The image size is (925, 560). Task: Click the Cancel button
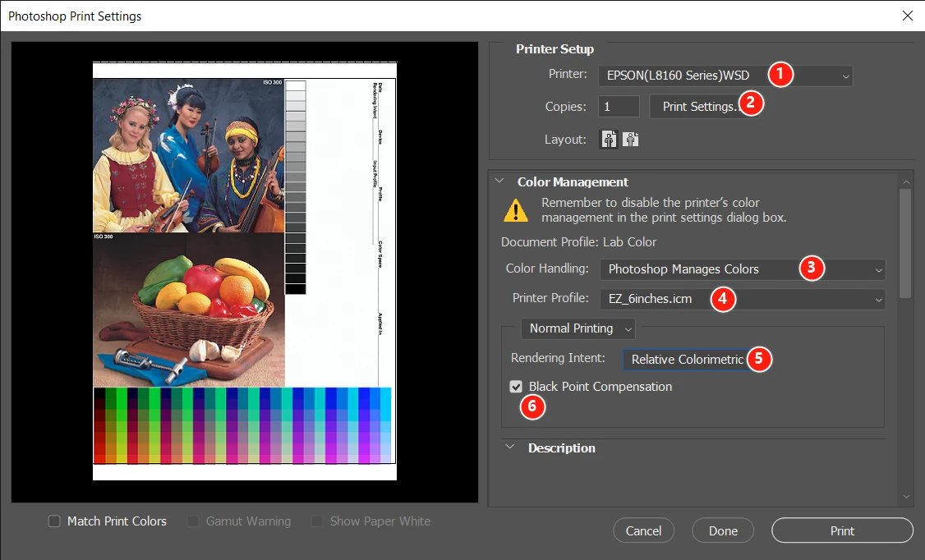click(x=643, y=530)
